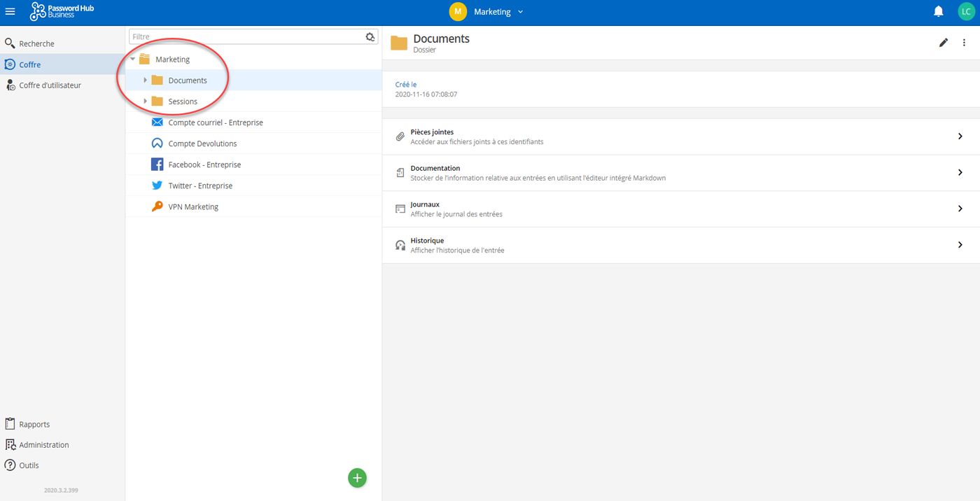Go to Recherche in sidebar
The width and height of the screenshot is (980, 501).
(36, 43)
